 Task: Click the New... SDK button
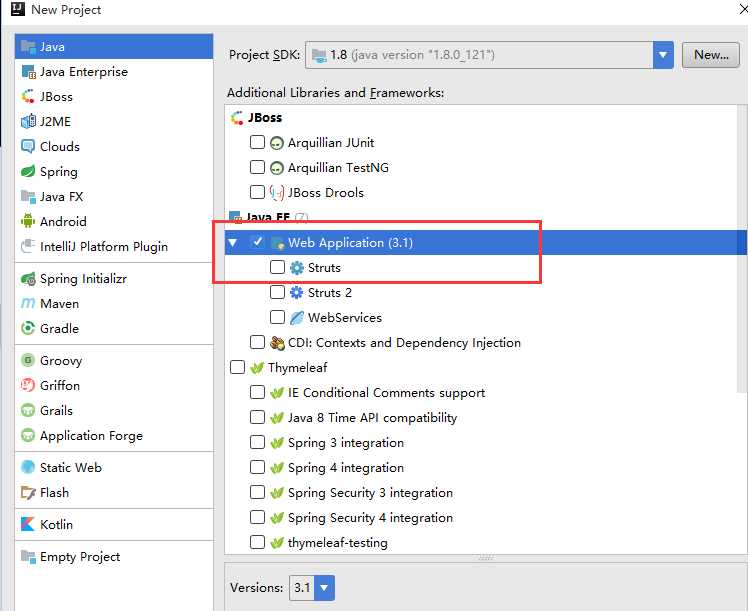(x=711, y=55)
